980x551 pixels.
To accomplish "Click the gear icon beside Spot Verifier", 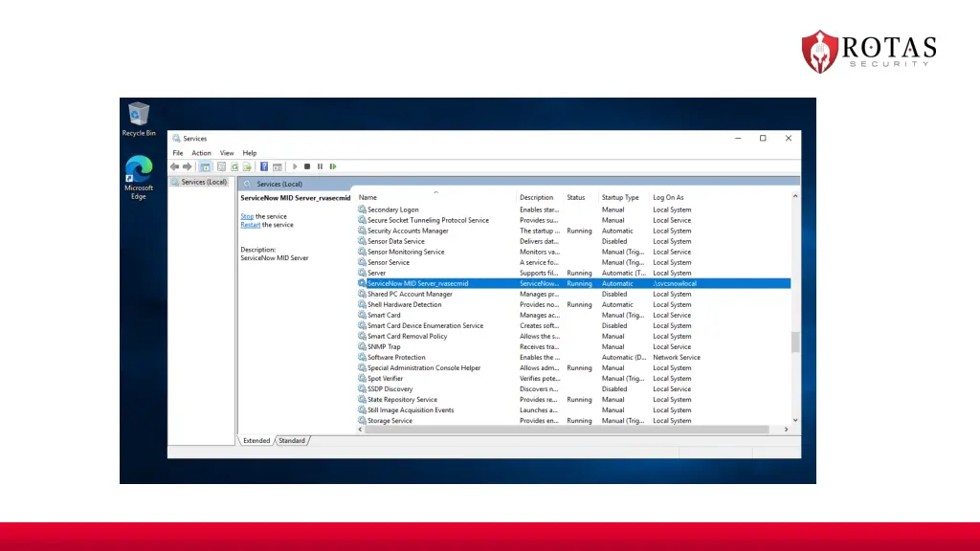I will coord(362,378).
